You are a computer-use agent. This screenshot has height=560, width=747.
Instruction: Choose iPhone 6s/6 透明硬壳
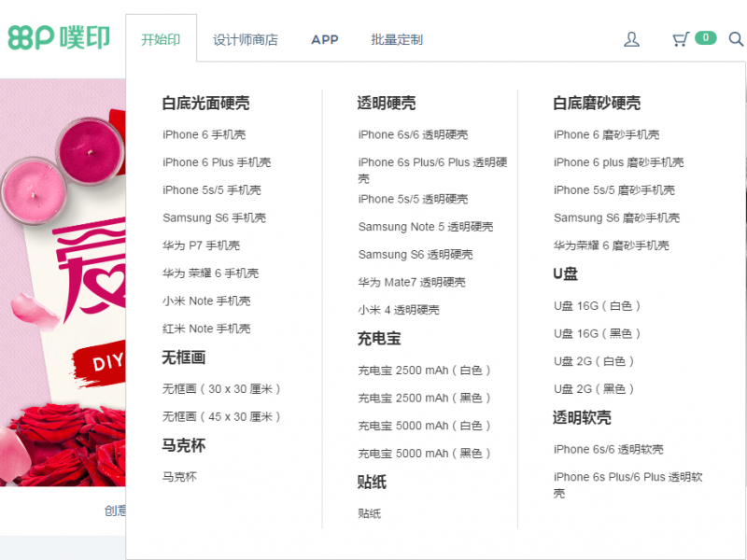pyautogui.click(x=413, y=134)
